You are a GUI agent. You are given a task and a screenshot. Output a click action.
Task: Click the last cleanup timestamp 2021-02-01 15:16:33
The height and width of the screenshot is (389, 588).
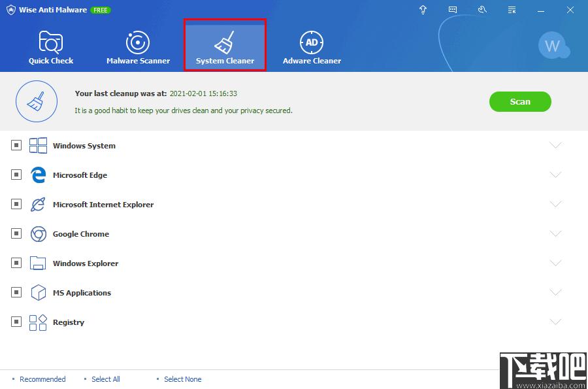[x=203, y=93]
